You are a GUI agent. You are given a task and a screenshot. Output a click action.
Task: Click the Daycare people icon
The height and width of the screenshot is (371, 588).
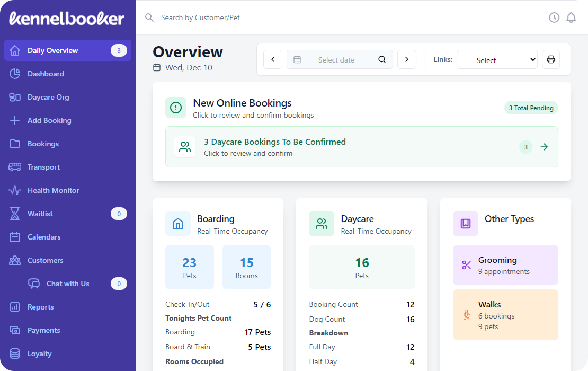[322, 224]
